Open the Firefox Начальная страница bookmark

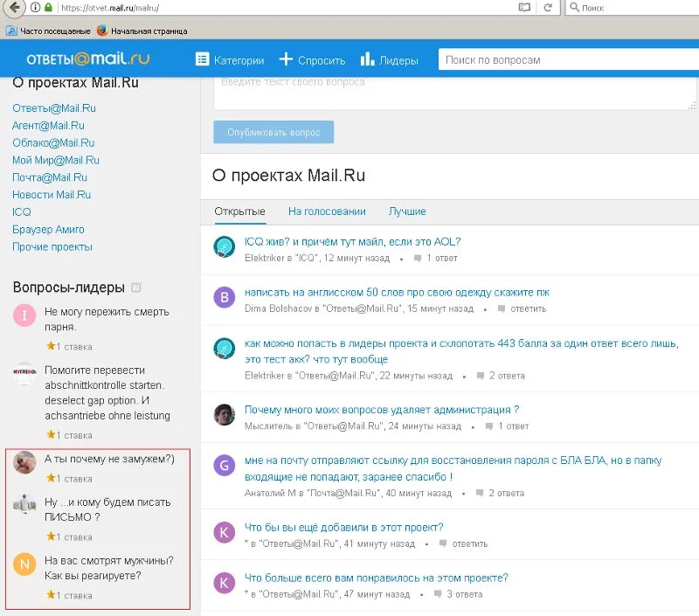142,31
